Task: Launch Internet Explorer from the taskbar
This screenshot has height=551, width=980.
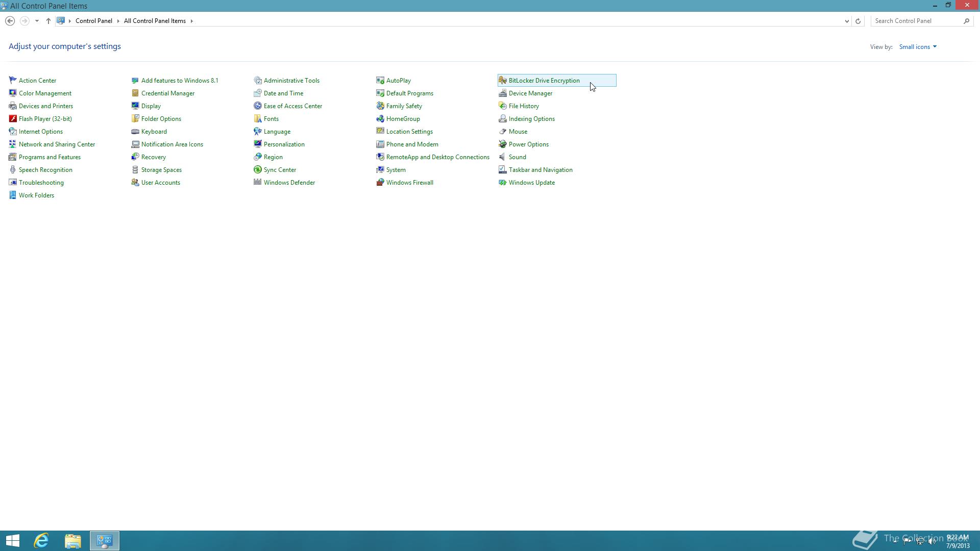Action: [x=41, y=541]
